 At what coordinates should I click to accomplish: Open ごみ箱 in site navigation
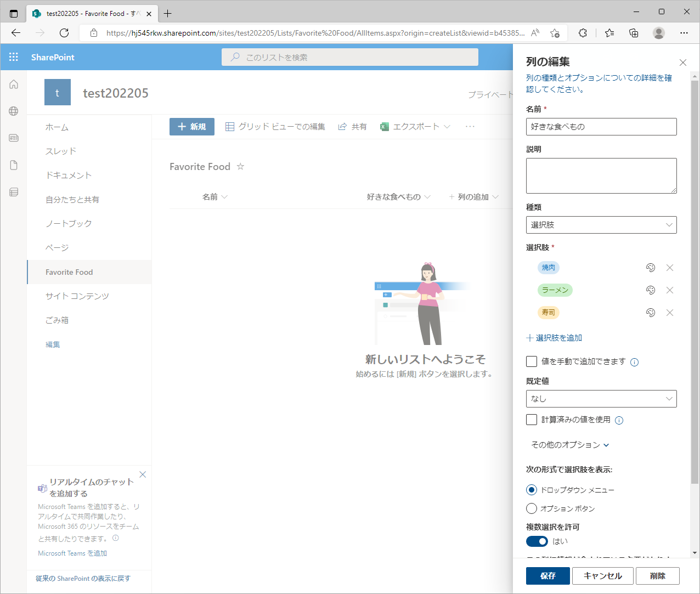(57, 320)
